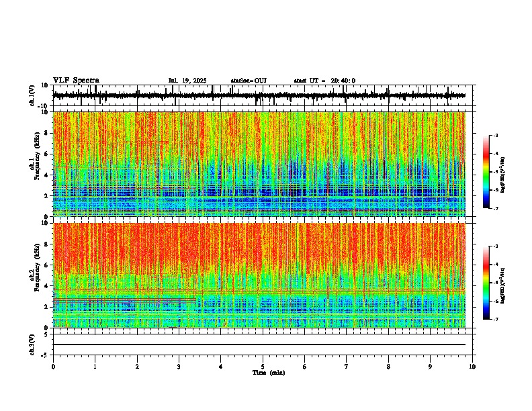Click the "2" time axis tick label
Viewport: 532px width, 411px height.
[x=137, y=367]
